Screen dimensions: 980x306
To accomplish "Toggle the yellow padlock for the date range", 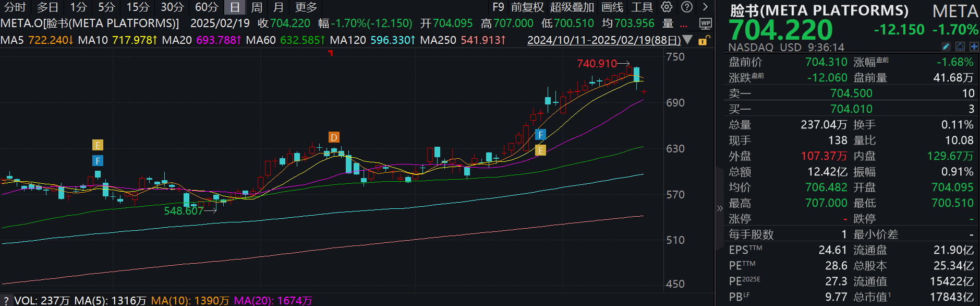I will coord(704,40).
